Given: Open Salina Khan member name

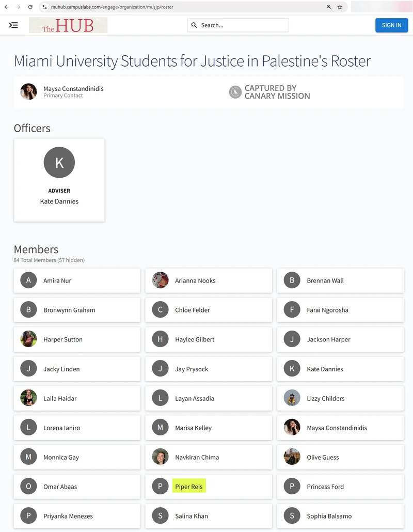Looking at the screenshot, I should [192, 516].
